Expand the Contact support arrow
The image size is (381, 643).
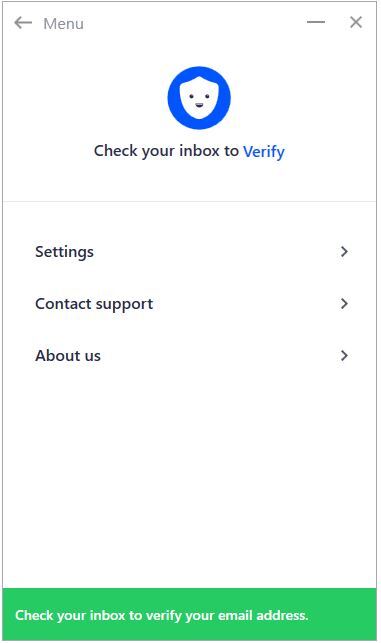point(344,303)
